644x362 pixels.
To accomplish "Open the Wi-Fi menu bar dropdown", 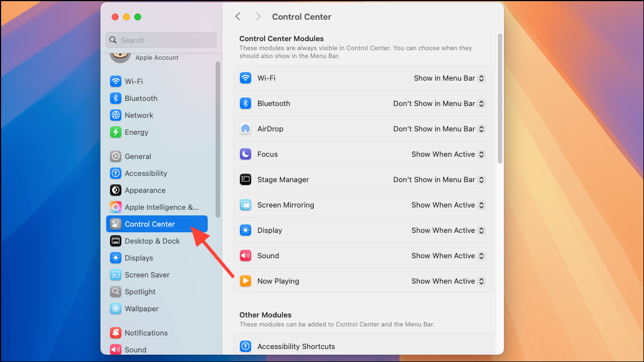I will tap(449, 78).
